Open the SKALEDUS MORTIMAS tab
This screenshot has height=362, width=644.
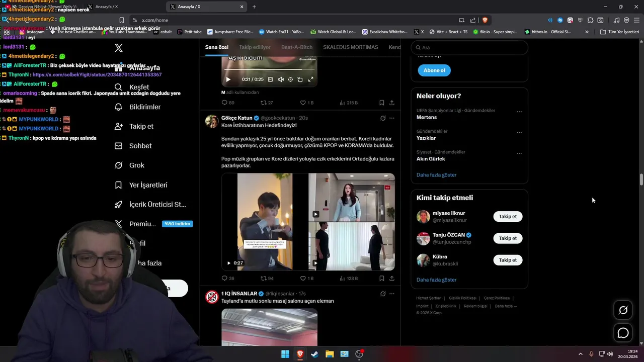click(x=351, y=47)
